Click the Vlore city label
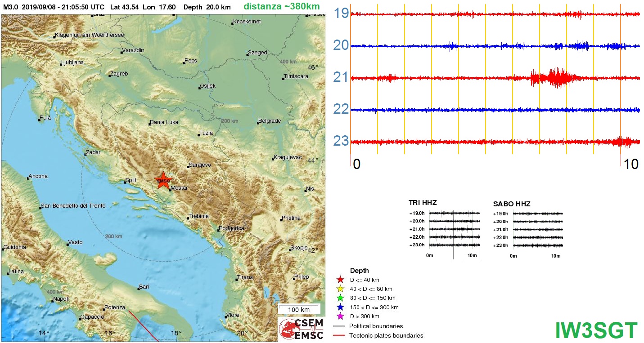 [x=233, y=315]
